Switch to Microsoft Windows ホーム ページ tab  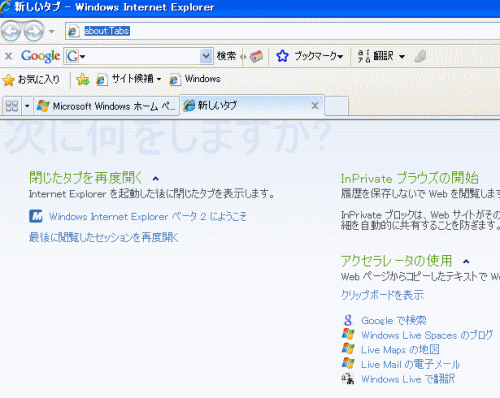[107, 106]
